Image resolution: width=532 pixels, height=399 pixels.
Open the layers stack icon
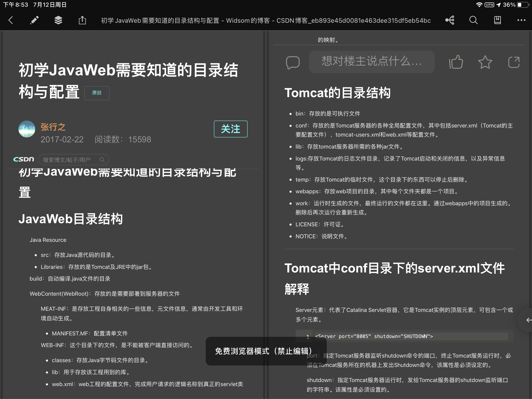(58, 20)
